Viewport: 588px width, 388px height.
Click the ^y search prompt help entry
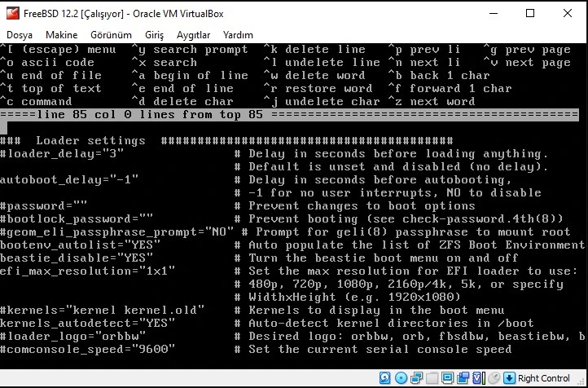pyautogui.click(x=190, y=49)
